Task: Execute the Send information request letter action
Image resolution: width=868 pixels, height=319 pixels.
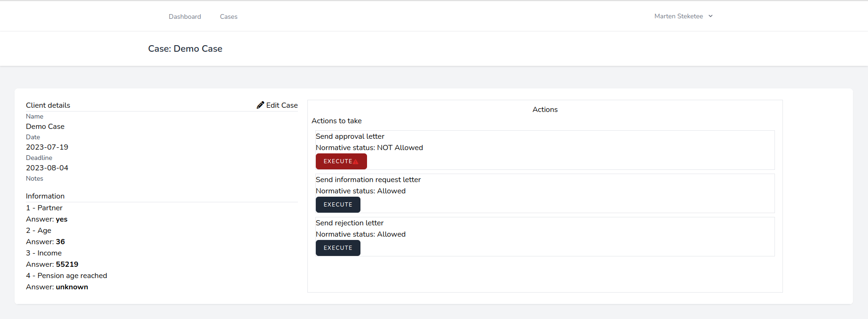Action: point(338,205)
